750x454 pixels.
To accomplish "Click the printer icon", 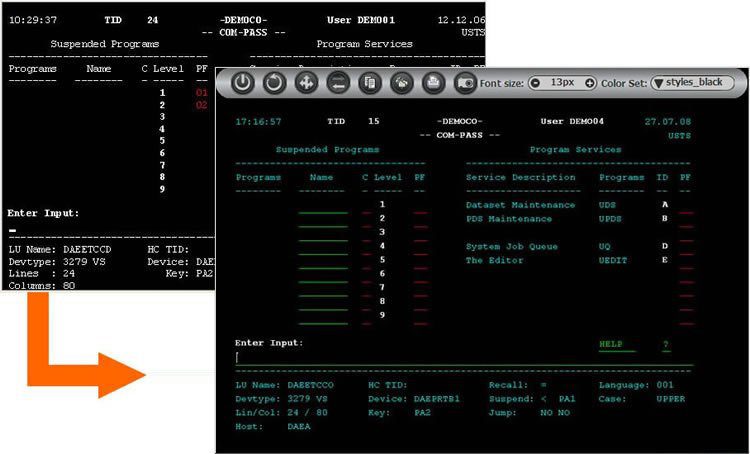I will click(x=434, y=83).
